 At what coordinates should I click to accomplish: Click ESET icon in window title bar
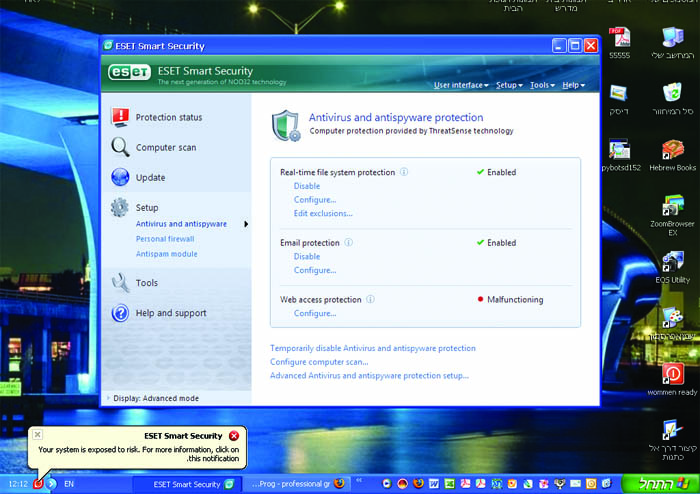click(x=108, y=46)
